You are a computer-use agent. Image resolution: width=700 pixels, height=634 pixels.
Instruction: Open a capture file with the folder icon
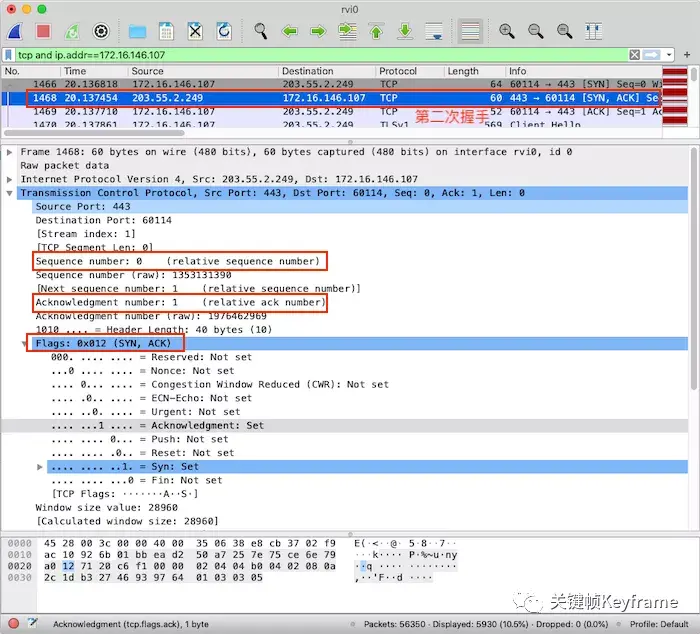click(137, 32)
